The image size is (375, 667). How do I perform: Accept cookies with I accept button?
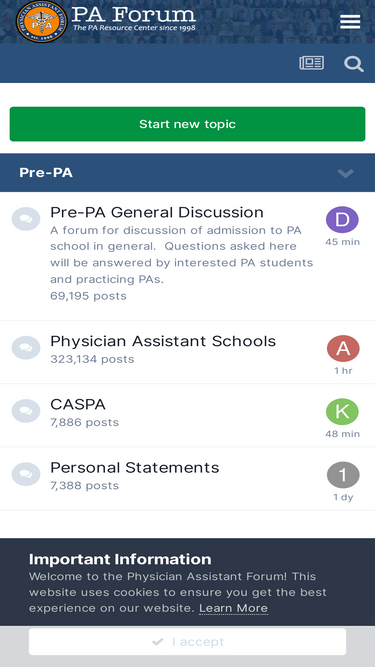click(188, 641)
